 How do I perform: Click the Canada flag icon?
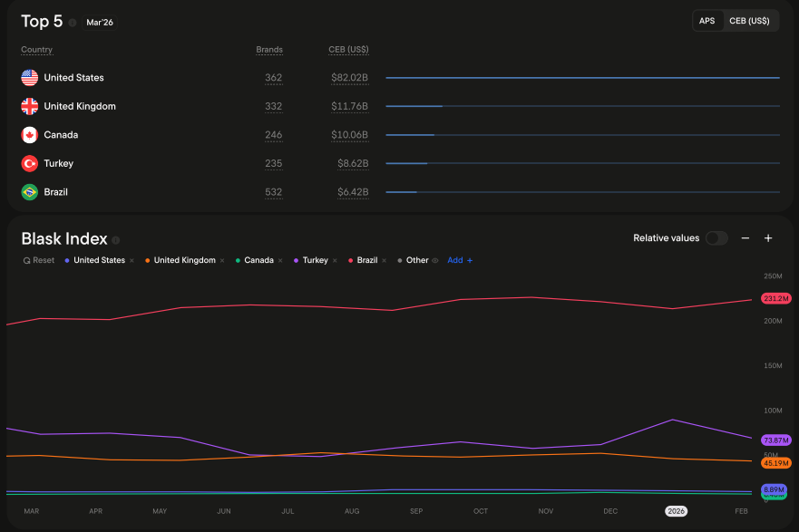(30, 134)
